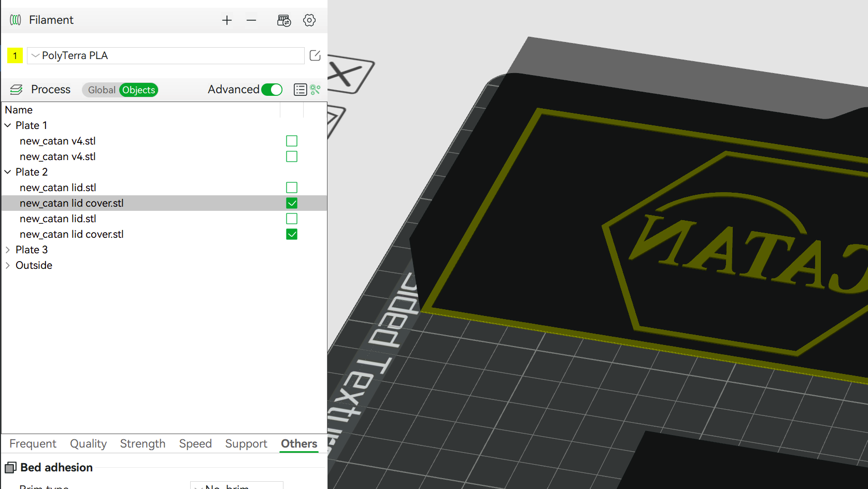Click the Bed adhesion section icon

[x=10, y=468]
